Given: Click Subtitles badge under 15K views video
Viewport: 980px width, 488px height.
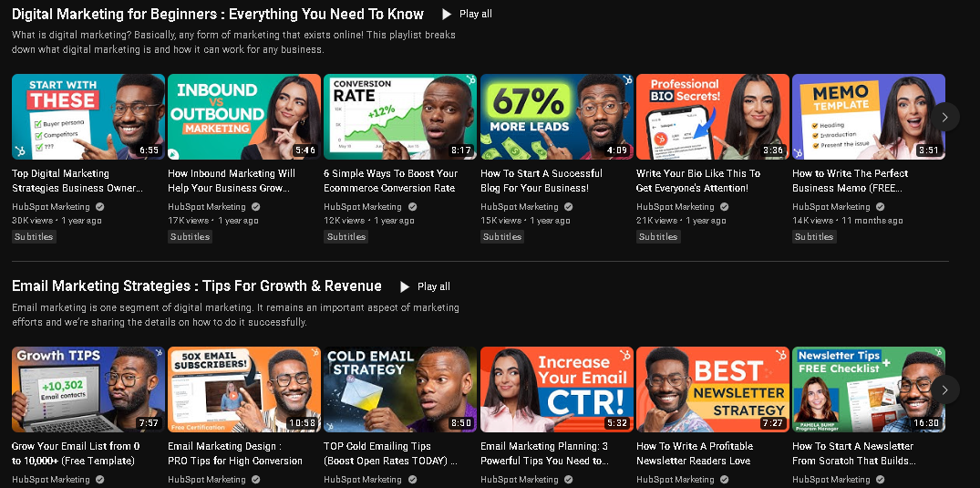Looking at the screenshot, I should [x=502, y=236].
